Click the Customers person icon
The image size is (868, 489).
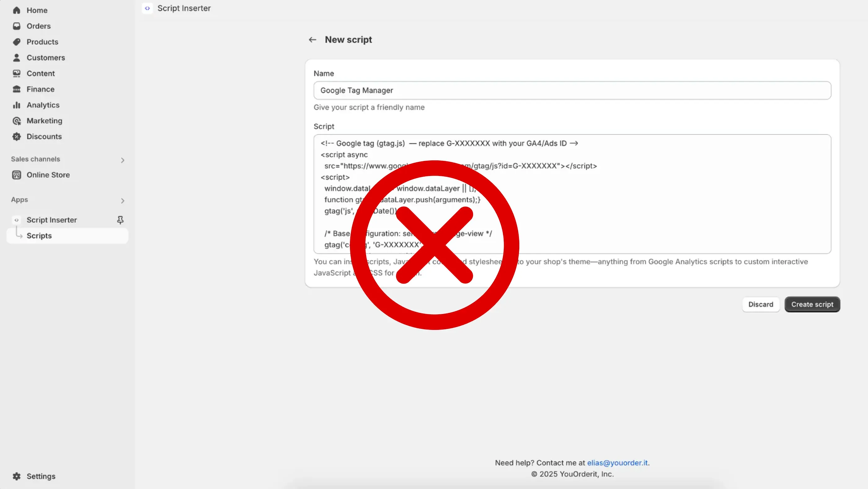click(17, 58)
